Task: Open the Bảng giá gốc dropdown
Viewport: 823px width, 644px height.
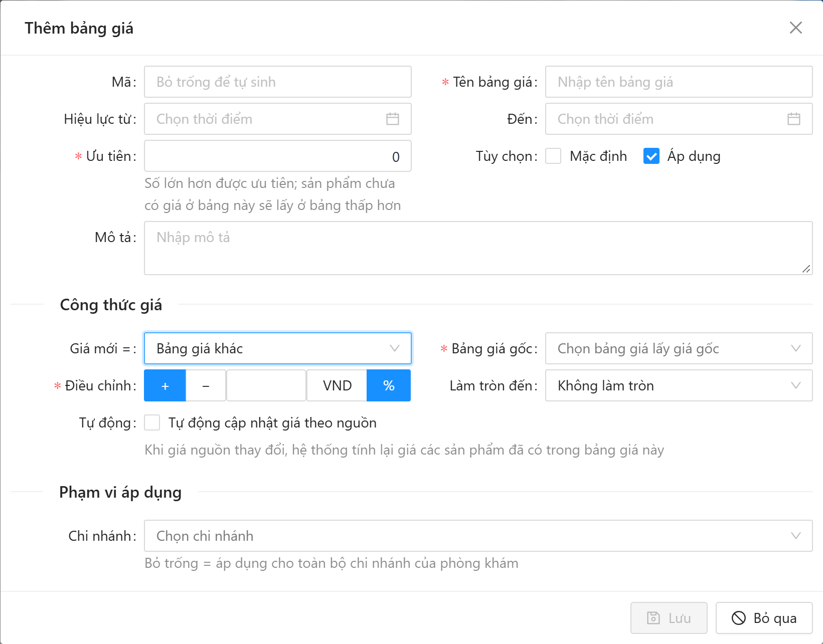Action: tap(679, 348)
